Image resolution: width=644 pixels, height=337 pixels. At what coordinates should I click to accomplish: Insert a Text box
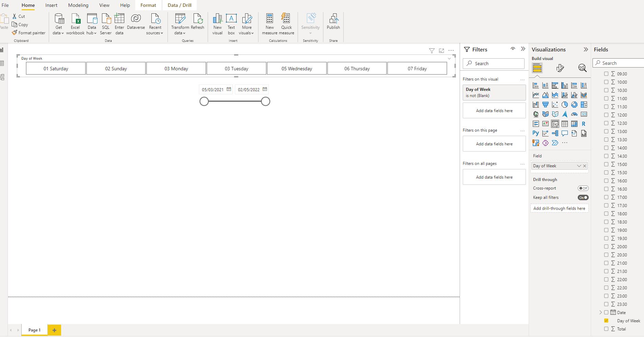231,24
